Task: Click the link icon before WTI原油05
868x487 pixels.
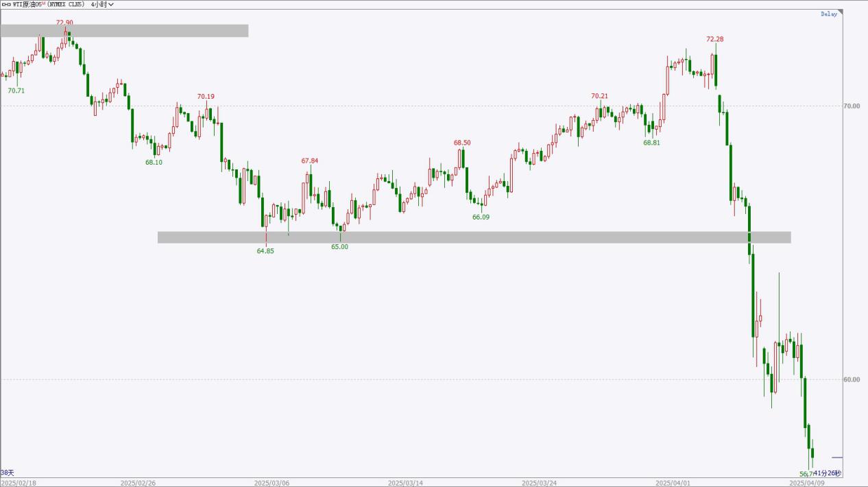Action: [x=7, y=4]
